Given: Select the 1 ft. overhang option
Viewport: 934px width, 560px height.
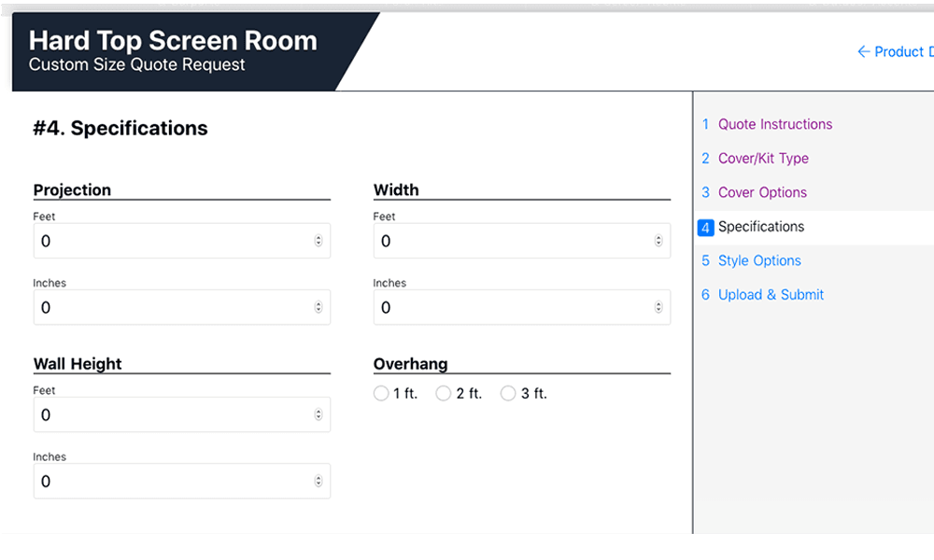Looking at the screenshot, I should coord(381,394).
